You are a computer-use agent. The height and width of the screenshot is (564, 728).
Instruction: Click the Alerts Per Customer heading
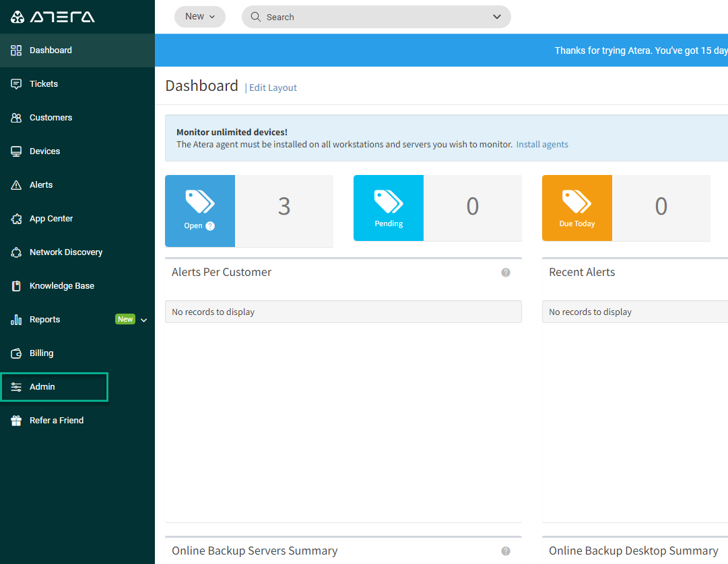click(222, 273)
